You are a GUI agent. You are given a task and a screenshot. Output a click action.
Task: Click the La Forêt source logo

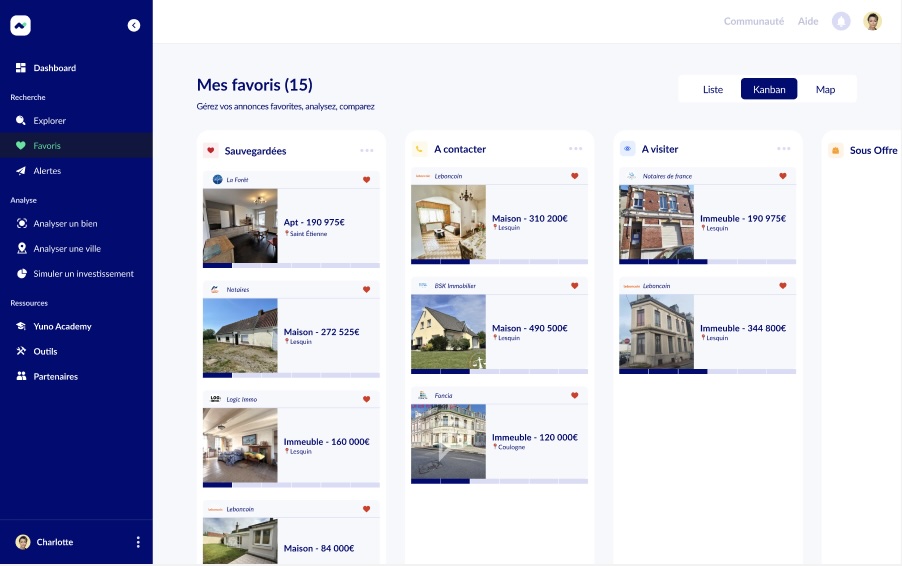point(217,179)
